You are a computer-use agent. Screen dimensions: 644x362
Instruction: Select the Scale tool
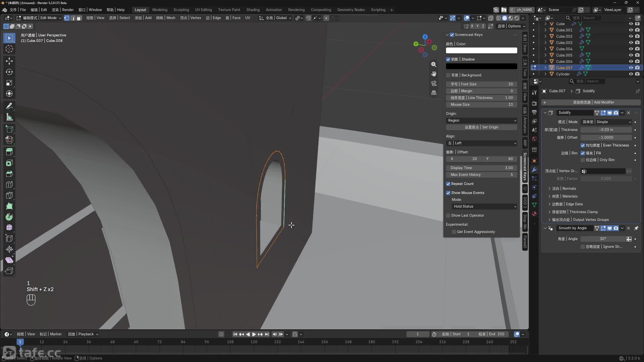click(9, 83)
